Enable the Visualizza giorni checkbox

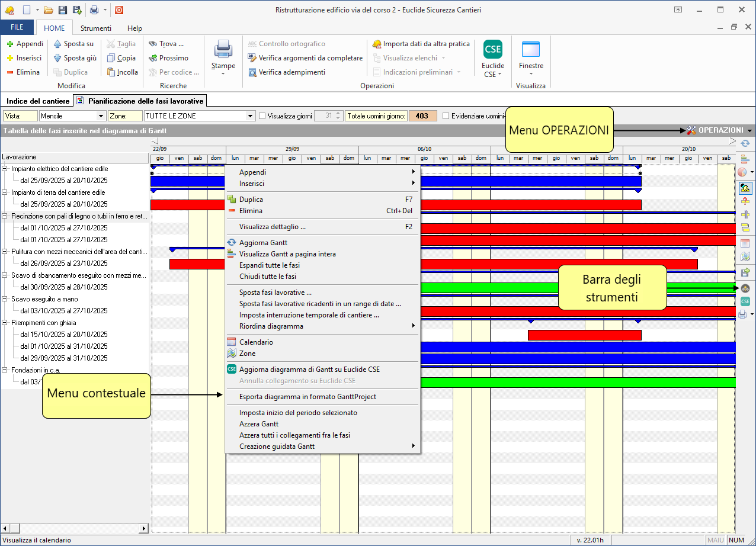tap(262, 116)
